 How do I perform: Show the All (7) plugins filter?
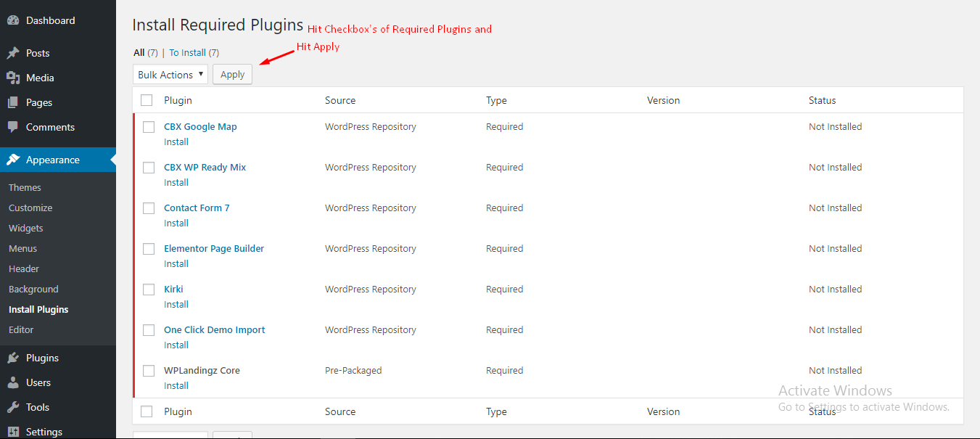(x=146, y=52)
